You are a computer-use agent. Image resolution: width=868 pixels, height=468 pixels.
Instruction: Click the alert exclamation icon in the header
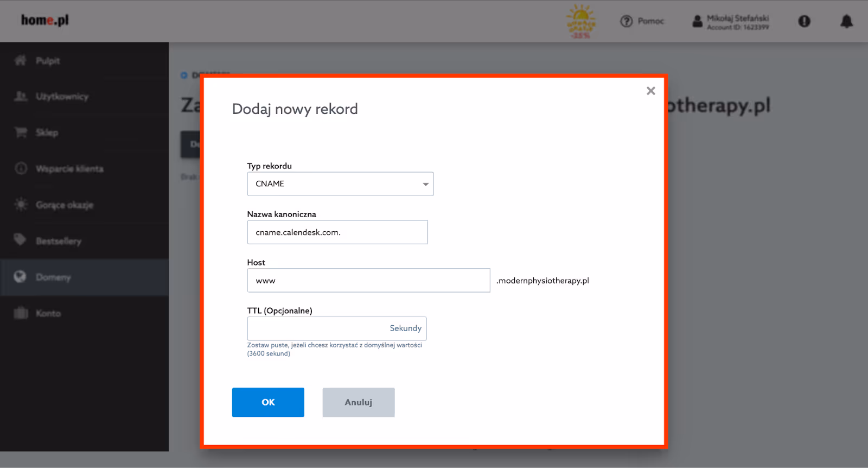click(x=805, y=21)
